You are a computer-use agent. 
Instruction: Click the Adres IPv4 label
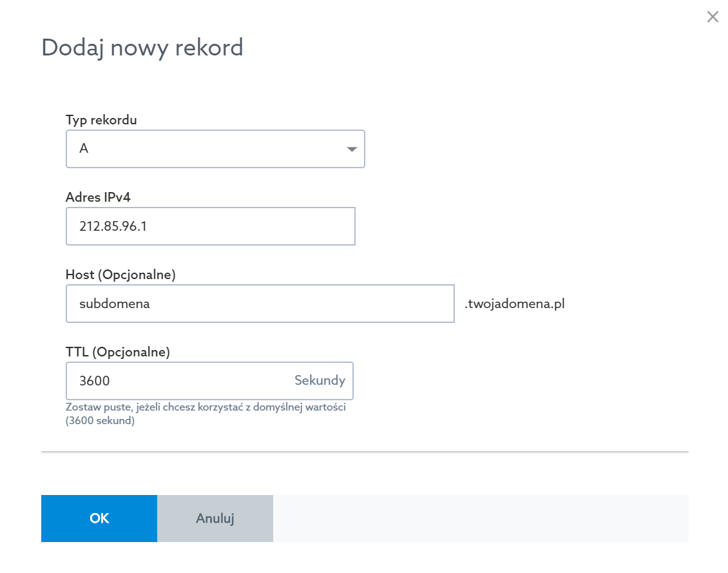pos(98,197)
